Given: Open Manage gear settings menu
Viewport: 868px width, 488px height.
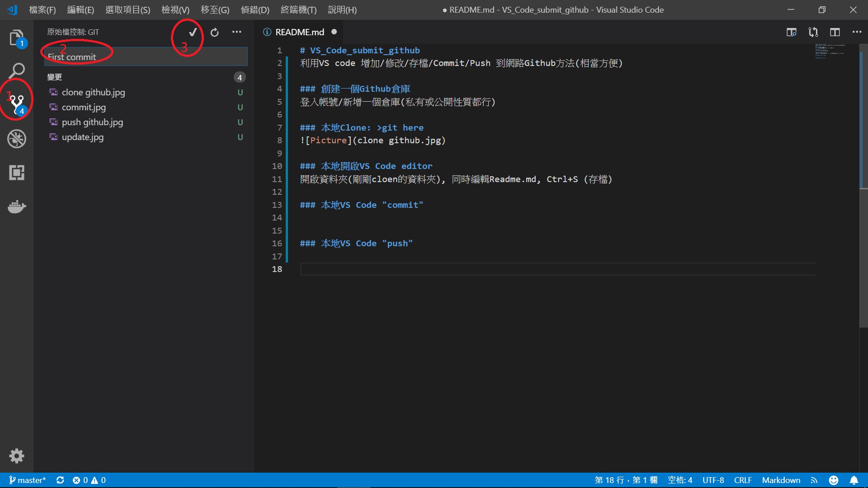Looking at the screenshot, I should click(x=17, y=455).
